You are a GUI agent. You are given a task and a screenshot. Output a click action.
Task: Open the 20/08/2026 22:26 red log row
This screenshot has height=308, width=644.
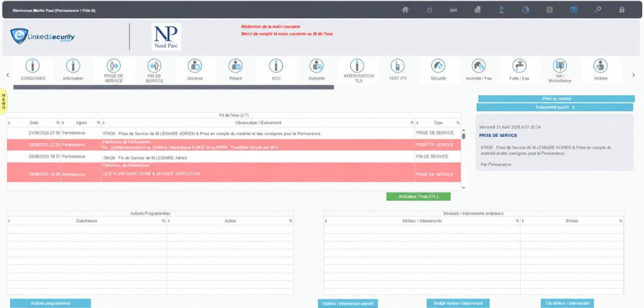pyautogui.click(x=234, y=145)
